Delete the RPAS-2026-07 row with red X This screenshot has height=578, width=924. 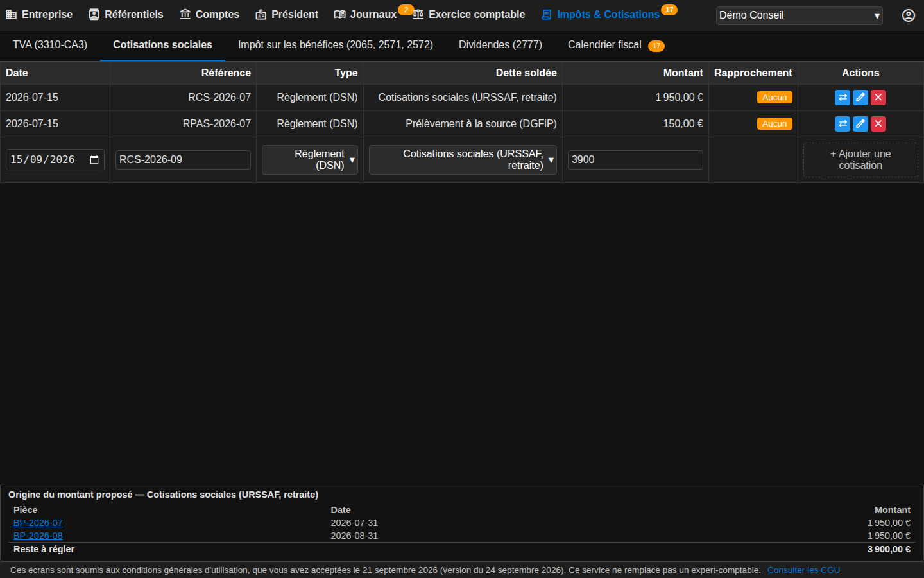878,124
